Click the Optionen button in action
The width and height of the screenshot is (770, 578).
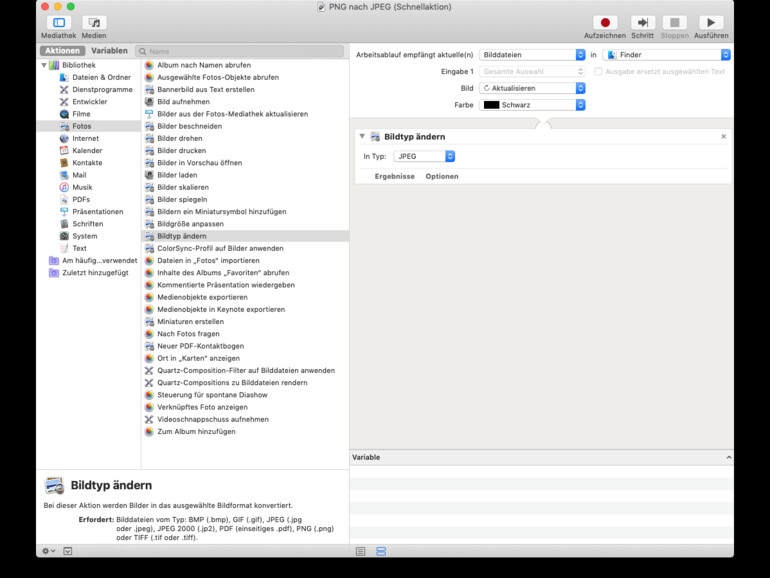tap(442, 176)
